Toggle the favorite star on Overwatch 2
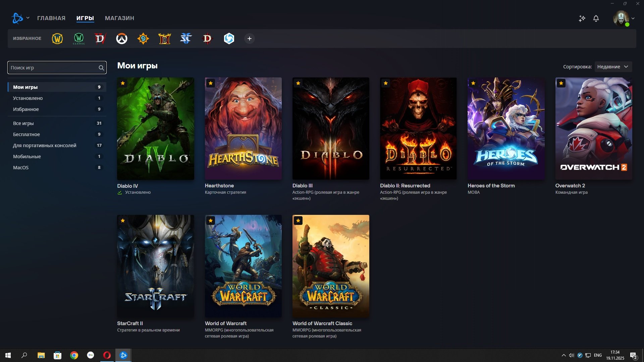 click(x=561, y=83)
